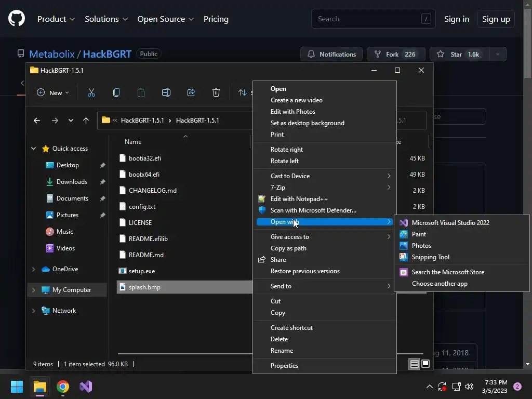Click the Delete trash icon in toolbar

[216, 92]
